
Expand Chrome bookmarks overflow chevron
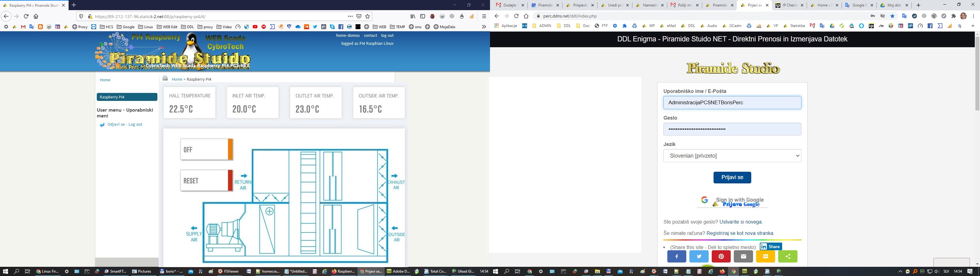pyautogui.click(x=973, y=26)
